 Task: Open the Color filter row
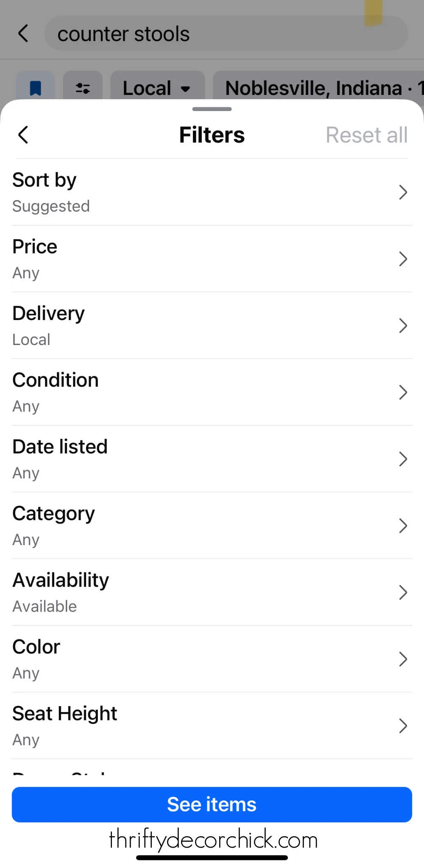[204, 659]
